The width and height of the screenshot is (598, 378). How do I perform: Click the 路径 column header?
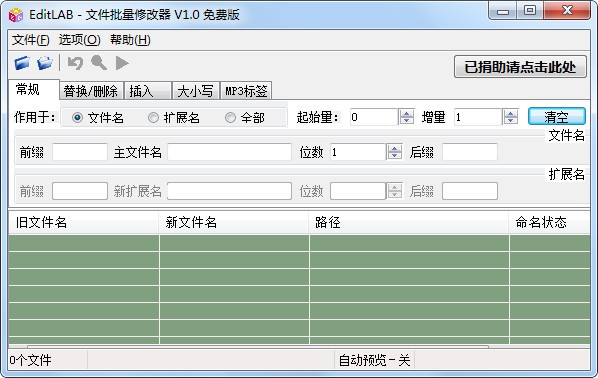tap(408, 222)
